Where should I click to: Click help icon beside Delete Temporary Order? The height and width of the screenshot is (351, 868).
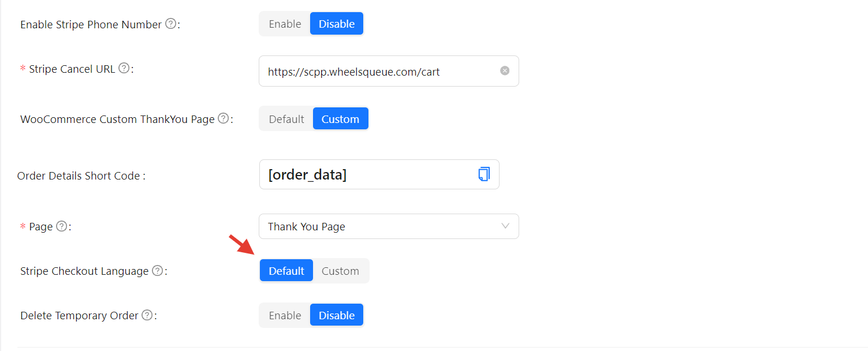coord(147,315)
